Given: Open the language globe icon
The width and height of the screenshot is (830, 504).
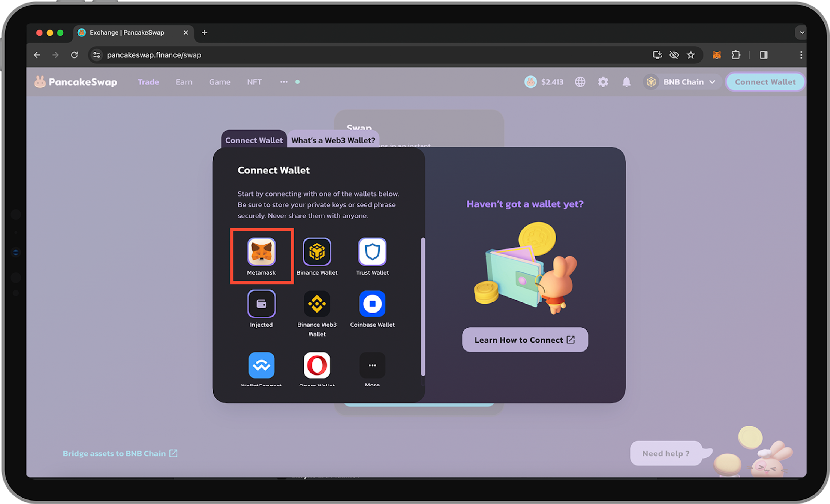Looking at the screenshot, I should coord(580,82).
